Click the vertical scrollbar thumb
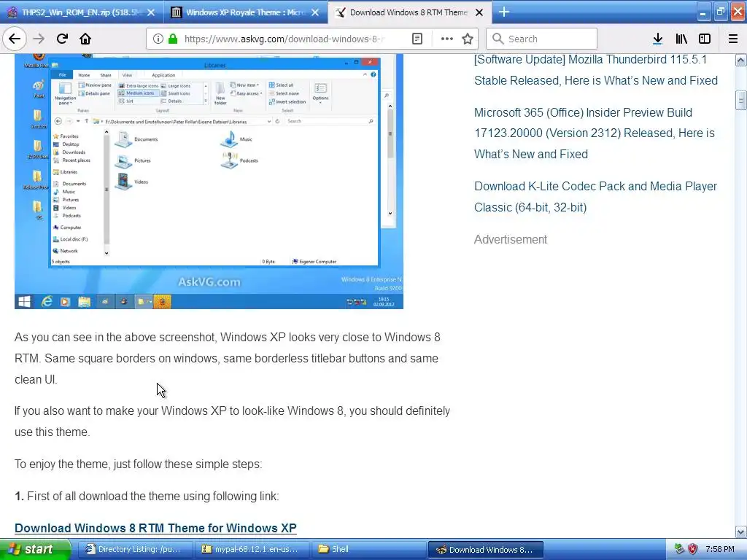Image resolution: width=747 pixels, height=560 pixels. click(741, 101)
